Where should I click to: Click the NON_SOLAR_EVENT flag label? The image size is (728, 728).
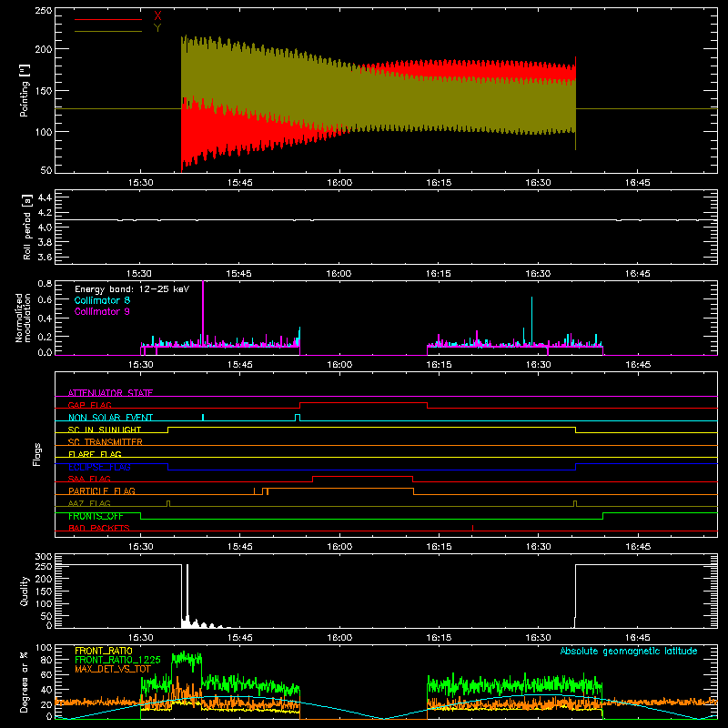pos(110,418)
